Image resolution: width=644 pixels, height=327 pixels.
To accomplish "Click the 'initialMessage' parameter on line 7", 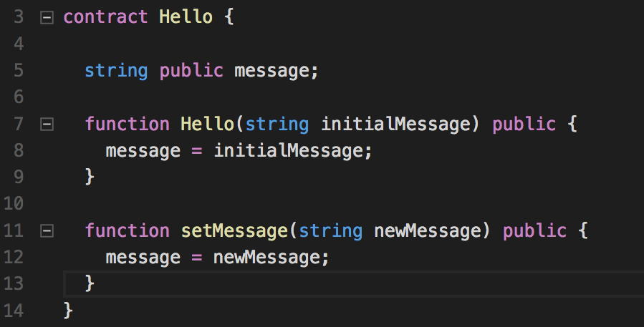I will point(396,125).
